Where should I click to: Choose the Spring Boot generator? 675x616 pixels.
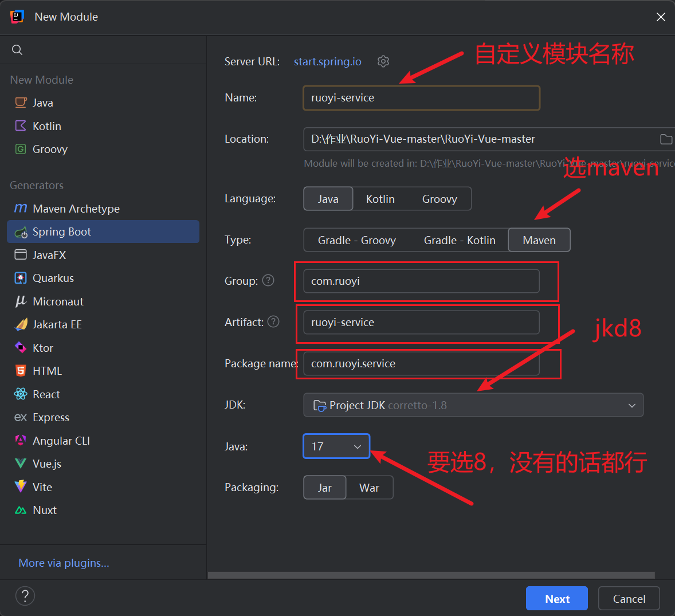103,232
